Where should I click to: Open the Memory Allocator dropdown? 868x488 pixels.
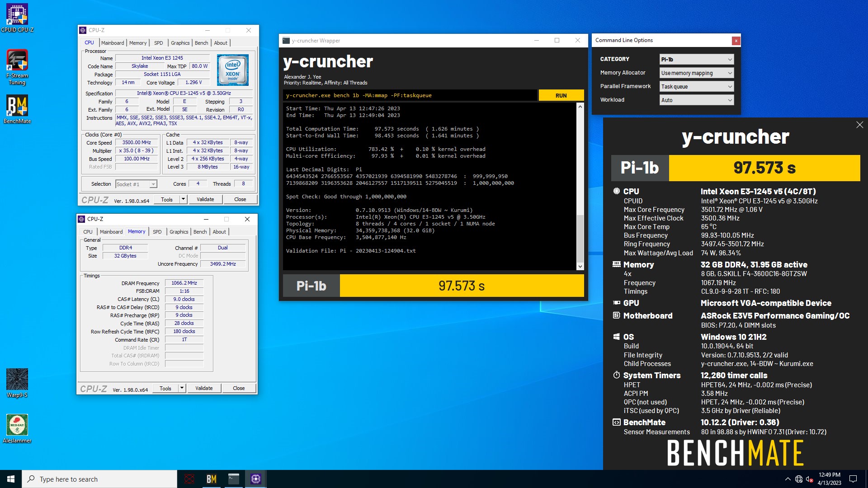pyautogui.click(x=696, y=73)
